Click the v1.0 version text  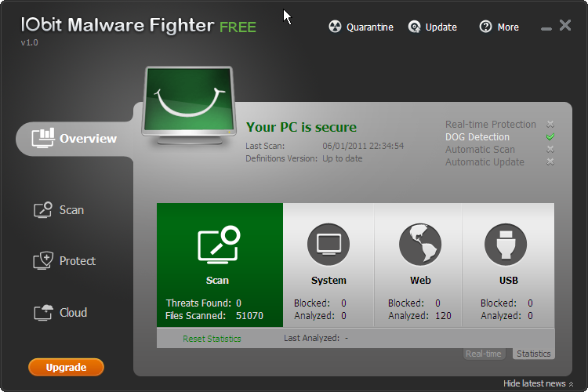pyautogui.click(x=29, y=42)
